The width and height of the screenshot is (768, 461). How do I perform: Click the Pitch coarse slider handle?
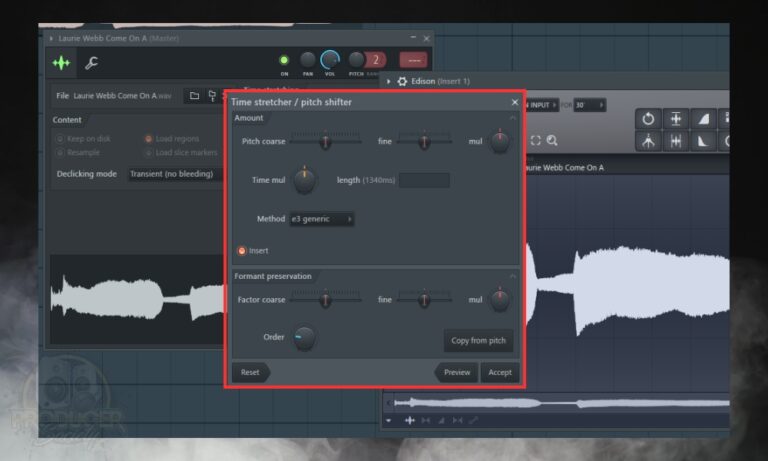point(325,142)
